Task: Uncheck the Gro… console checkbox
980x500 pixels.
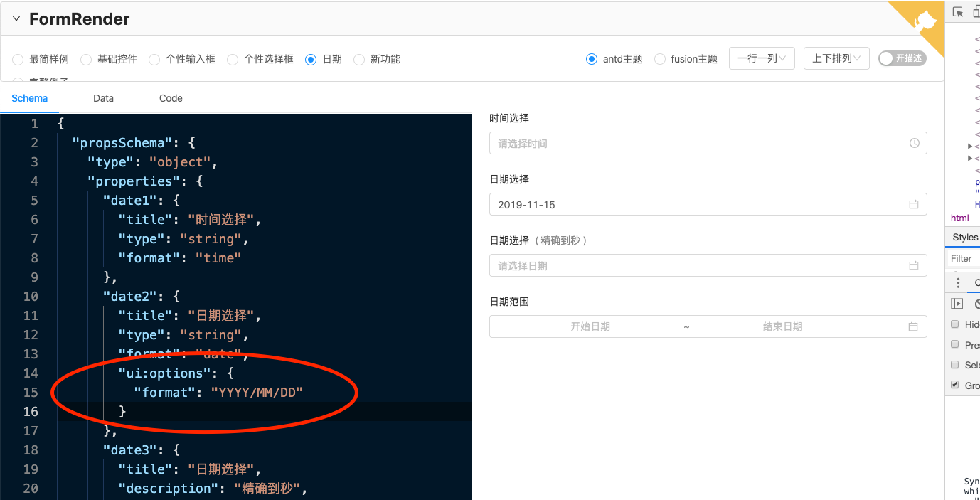Action: coord(955,385)
